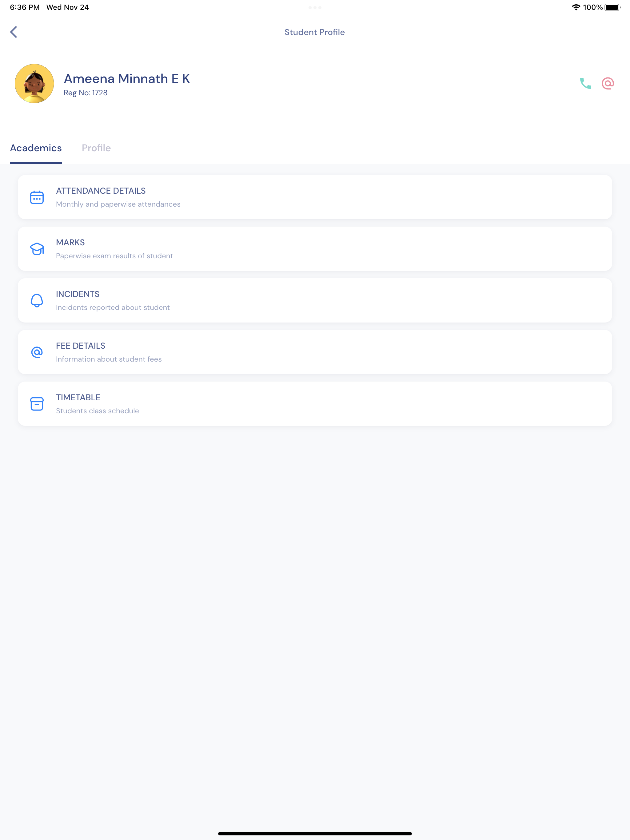Viewport: 630px width, 840px height.
Task: Click the attendance calendar icon
Action: [37, 197]
